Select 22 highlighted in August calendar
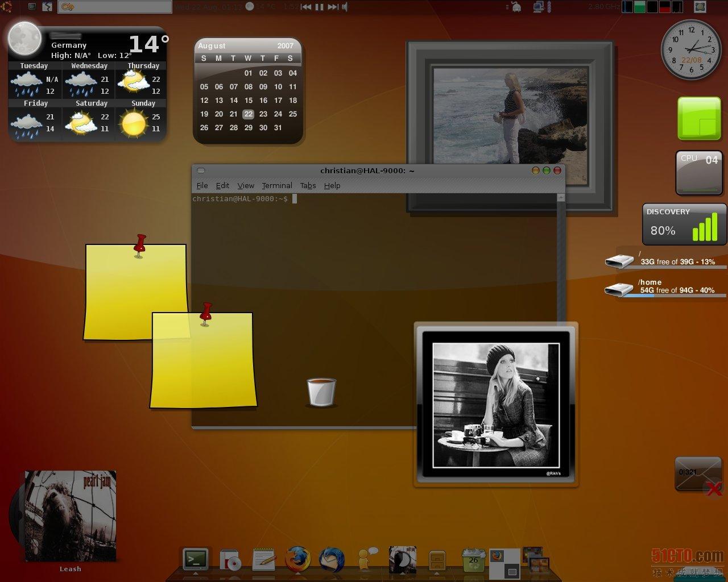 [248, 114]
